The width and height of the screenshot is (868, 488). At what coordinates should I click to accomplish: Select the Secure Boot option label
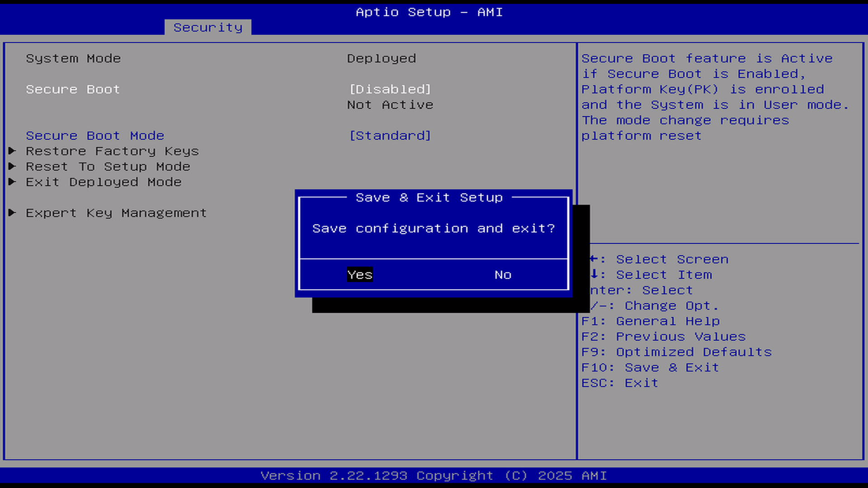tap(73, 89)
